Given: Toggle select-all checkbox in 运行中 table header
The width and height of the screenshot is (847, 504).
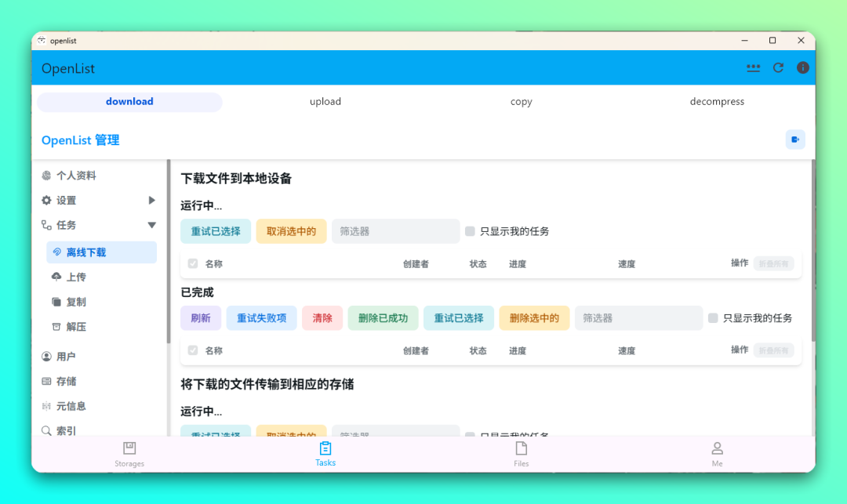Looking at the screenshot, I should tap(193, 264).
